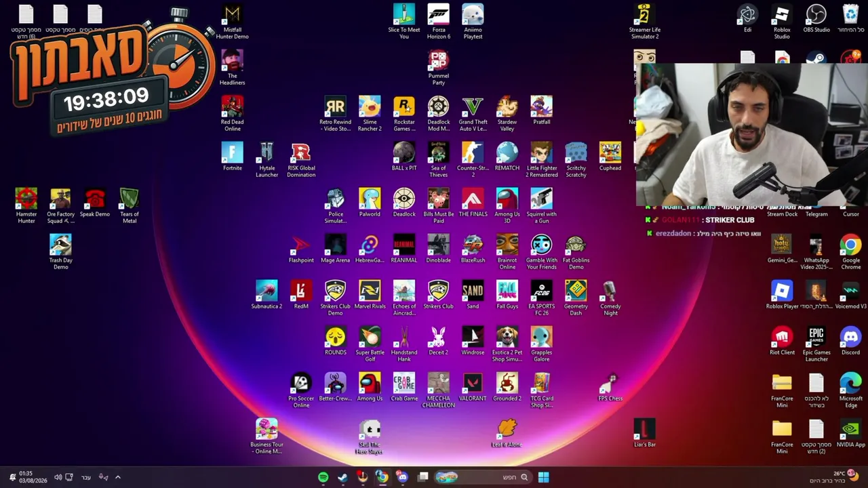Open Steam from the taskbar
This screenshot has height=488, width=868.
pyautogui.click(x=342, y=477)
